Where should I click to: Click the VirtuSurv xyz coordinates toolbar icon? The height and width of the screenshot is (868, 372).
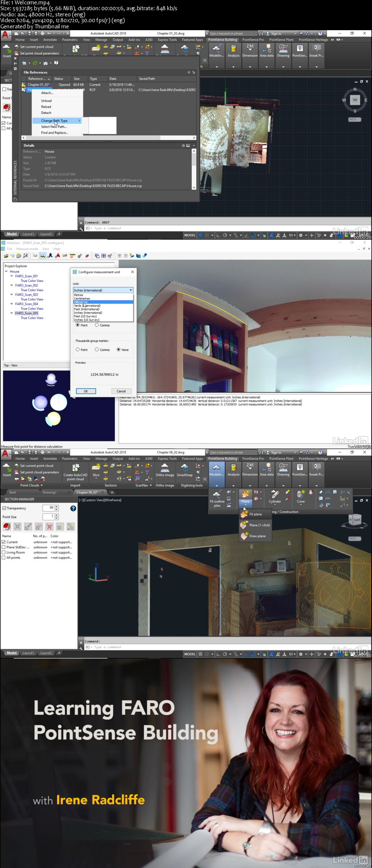coord(35,256)
